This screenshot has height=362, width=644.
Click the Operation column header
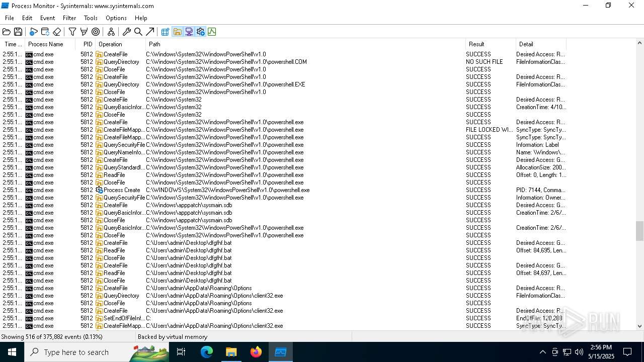pos(120,44)
